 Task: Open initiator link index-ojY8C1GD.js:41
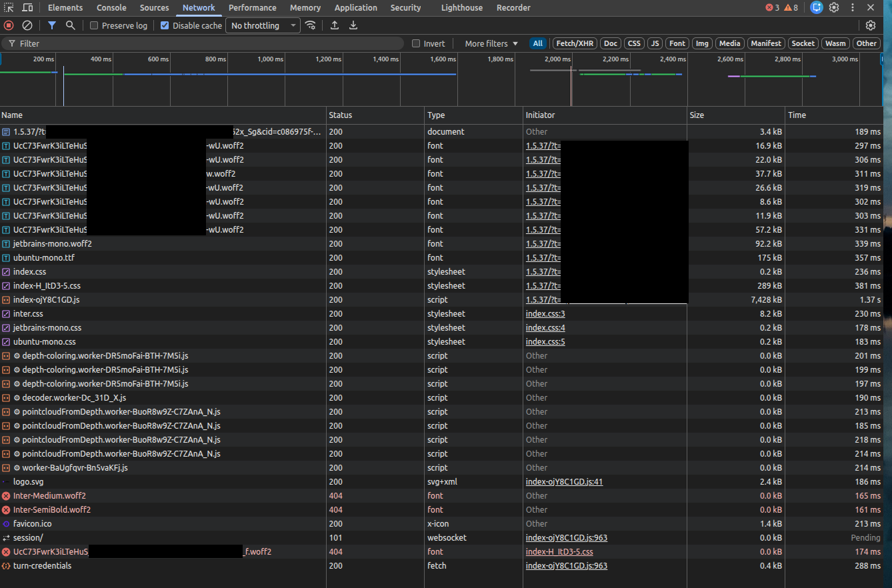click(564, 482)
